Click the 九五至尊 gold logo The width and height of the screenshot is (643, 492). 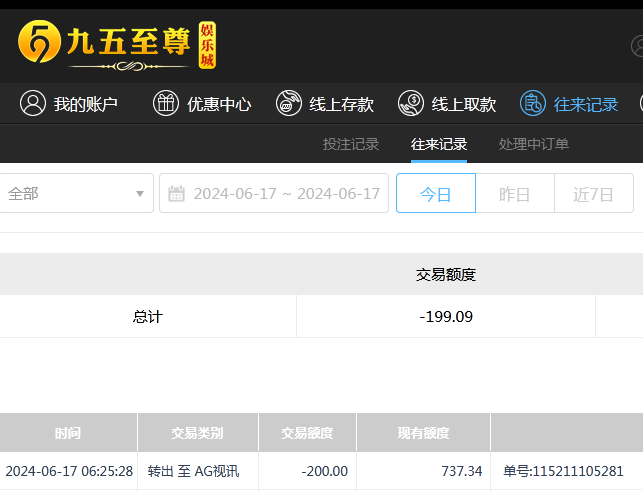tap(105, 45)
